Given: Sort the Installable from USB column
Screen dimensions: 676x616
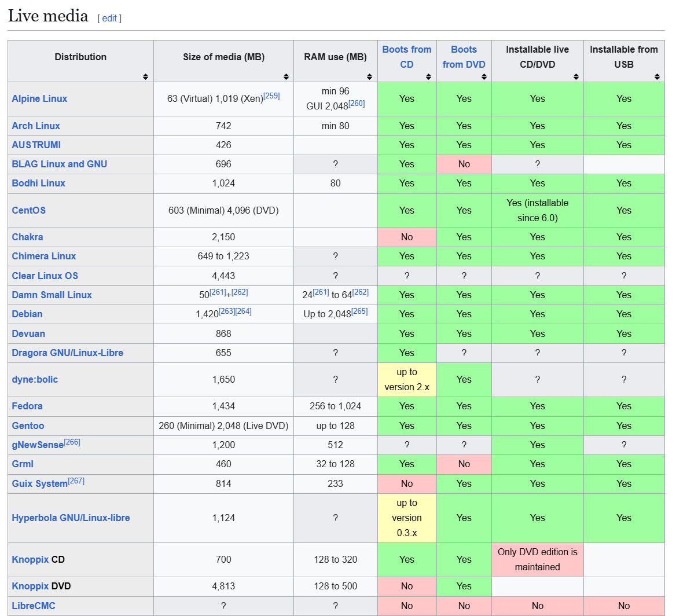Looking at the screenshot, I should pyautogui.click(x=657, y=76).
